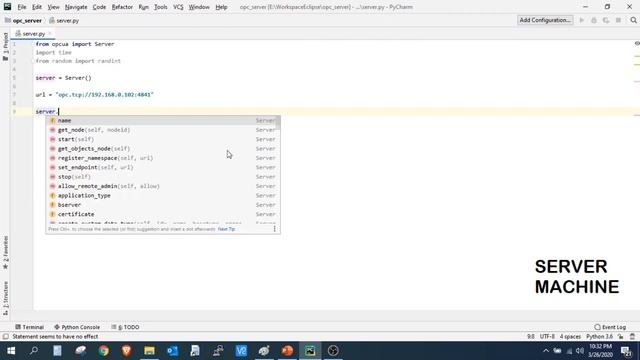Screen dimensions: 640x360
Task: Open the View menu
Action: (53, 7)
